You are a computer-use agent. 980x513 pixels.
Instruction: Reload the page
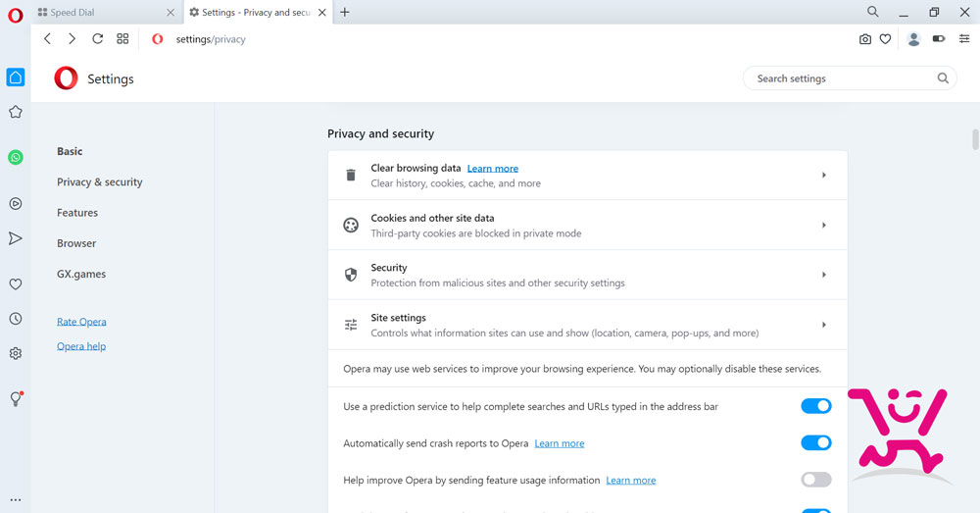(97, 39)
